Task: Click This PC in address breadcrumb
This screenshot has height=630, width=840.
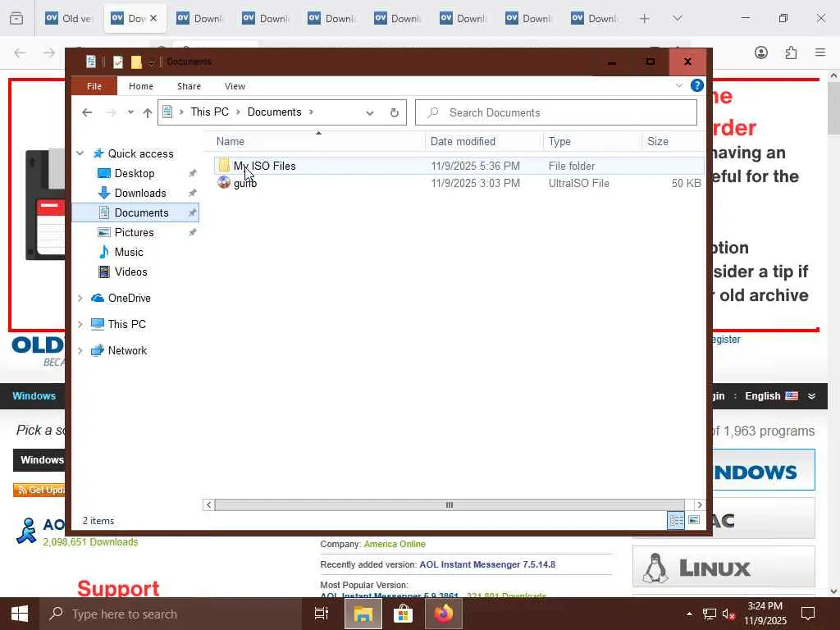Action: click(209, 112)
